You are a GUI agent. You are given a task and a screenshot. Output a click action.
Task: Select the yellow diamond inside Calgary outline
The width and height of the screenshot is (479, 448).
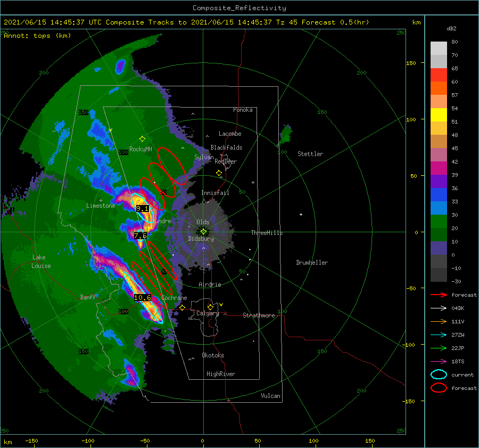[210, 307]
